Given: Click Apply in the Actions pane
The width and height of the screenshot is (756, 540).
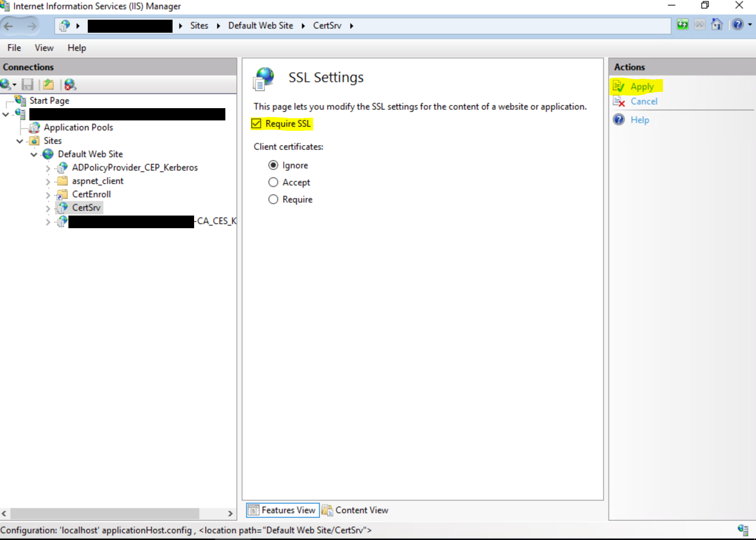Looking at the screenshot, I should [x=642, y=87].
